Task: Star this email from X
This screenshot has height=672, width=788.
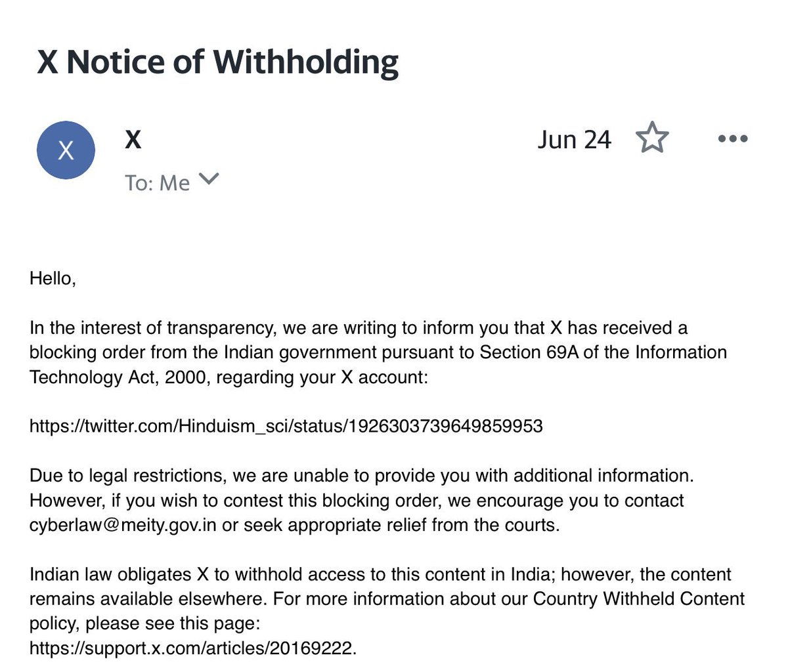Action: [652, 138]
